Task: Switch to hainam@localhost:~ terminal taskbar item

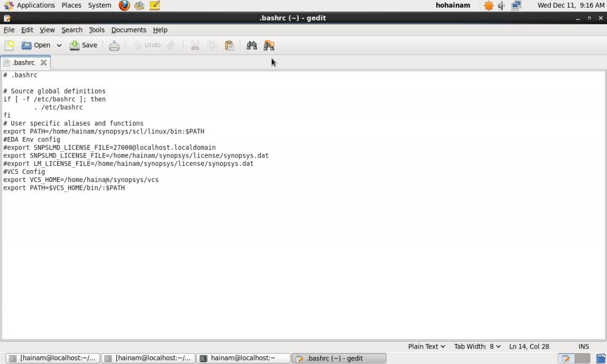Action: click(x=244, y=358)
